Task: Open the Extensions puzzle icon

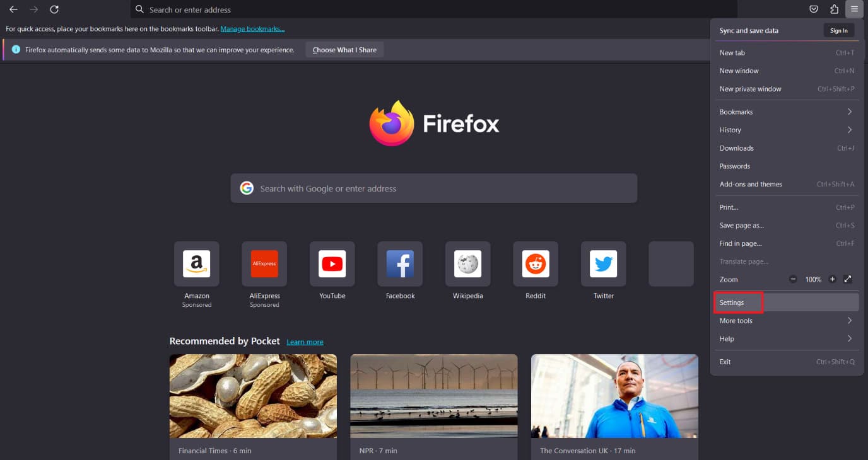Action: point(834,9)
